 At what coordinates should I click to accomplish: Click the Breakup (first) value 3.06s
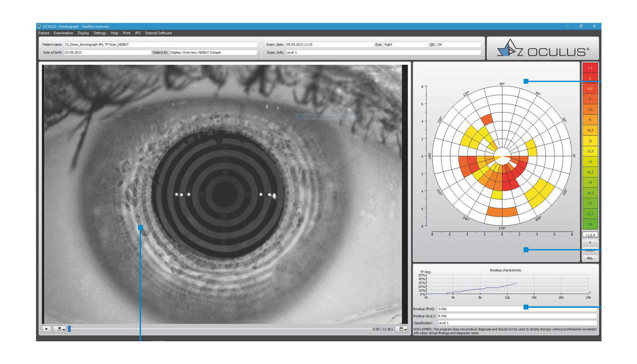(516, 309)
